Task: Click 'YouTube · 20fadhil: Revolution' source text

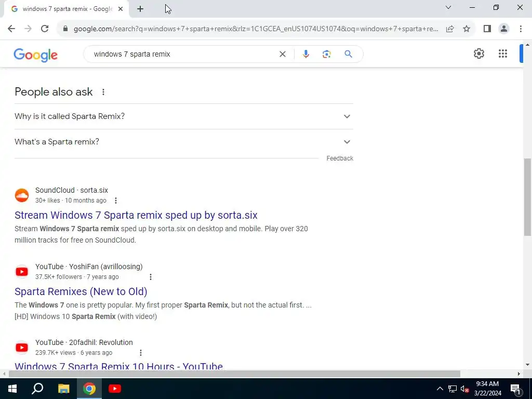Action: [x=84, y=343]
